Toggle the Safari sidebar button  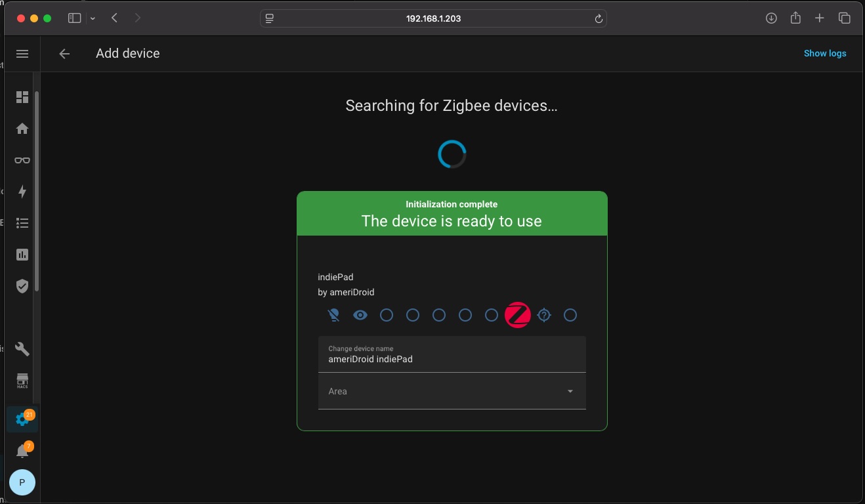[75, 18]
